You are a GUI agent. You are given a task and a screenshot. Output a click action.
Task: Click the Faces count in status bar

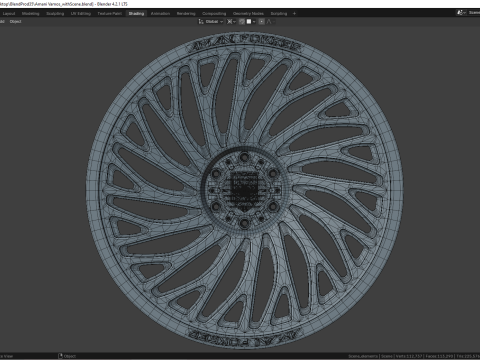(439, 356)
